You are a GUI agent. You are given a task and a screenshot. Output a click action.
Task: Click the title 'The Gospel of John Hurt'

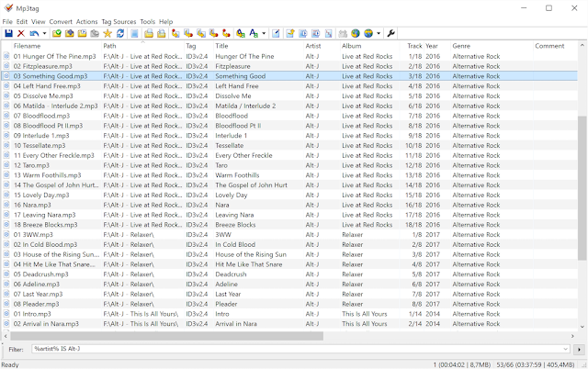[x=251, y=185]
